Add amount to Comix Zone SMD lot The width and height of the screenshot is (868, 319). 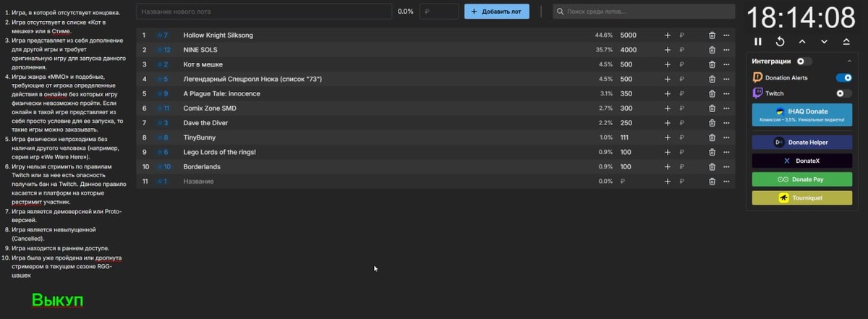pyautogui.click(x=668, y=109)
